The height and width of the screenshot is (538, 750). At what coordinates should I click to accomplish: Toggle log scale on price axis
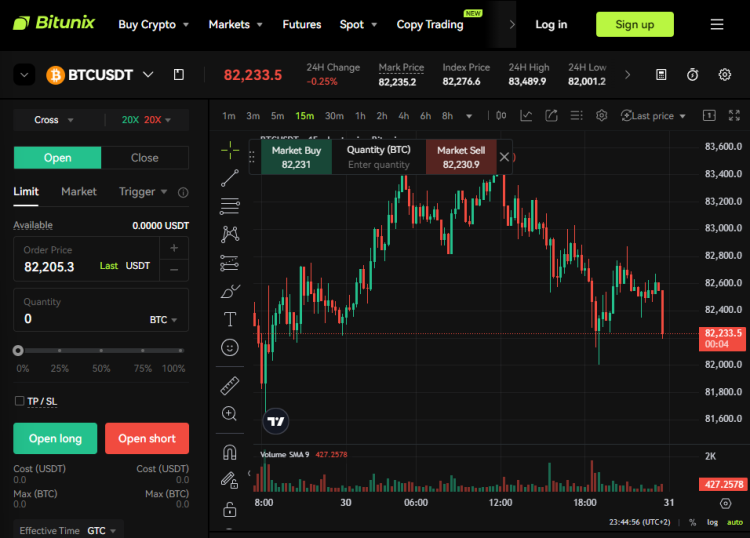click(712, 522)
